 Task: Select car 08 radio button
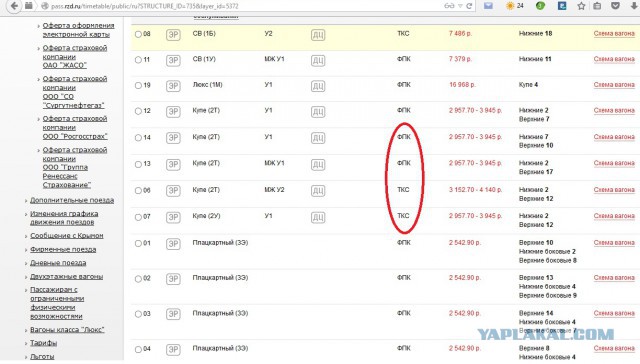pos(138,34)
